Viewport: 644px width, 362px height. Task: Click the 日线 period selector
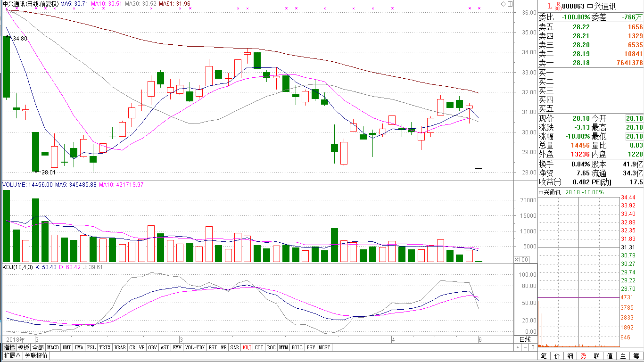(x=525, y=339)
